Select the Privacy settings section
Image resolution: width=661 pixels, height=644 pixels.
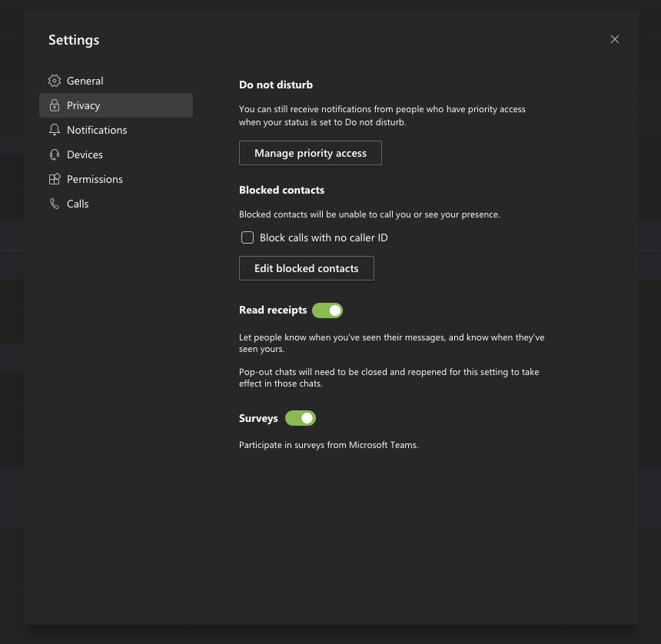(84, 105)
